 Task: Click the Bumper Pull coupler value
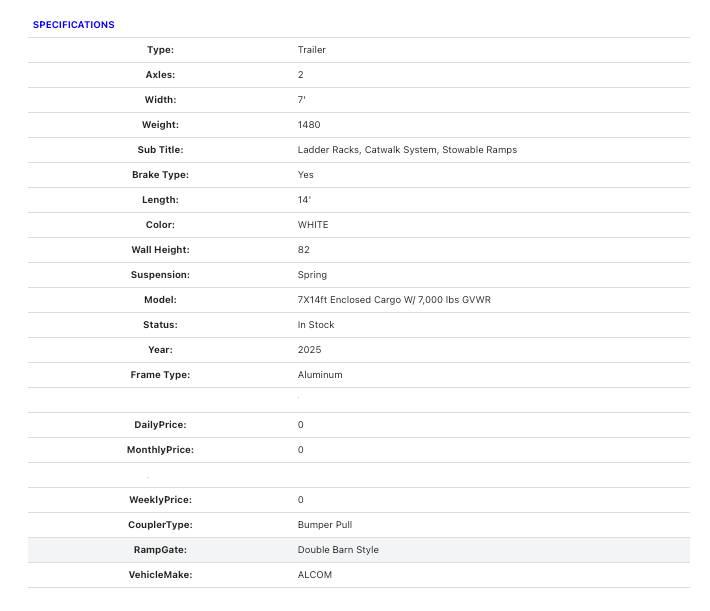coord(325,525)
